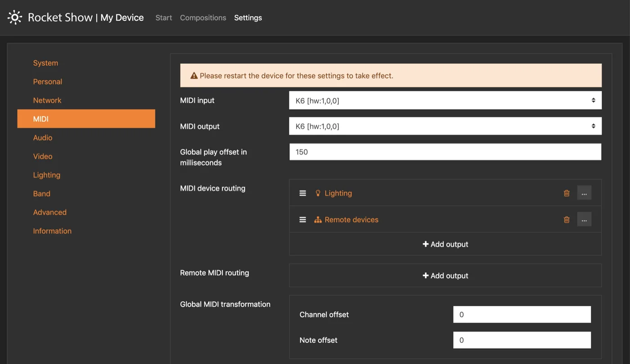Click the 'Global MIDI transformation' label

coord(225,304)
